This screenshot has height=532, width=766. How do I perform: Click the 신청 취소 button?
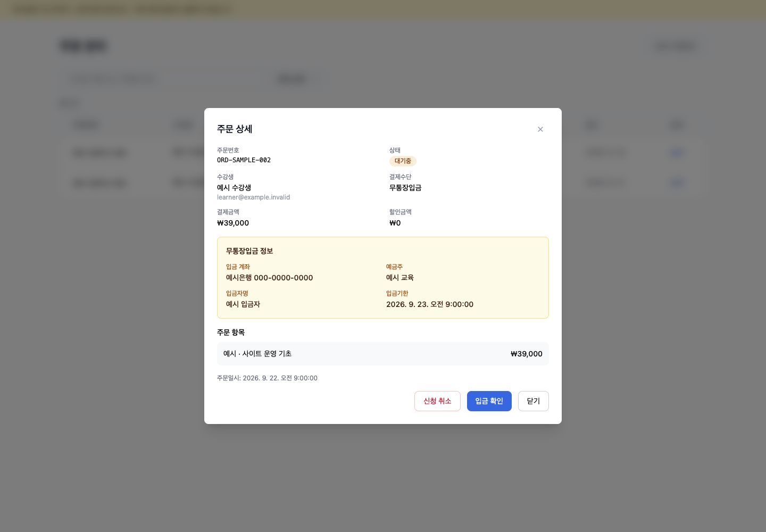coord(437,401)
